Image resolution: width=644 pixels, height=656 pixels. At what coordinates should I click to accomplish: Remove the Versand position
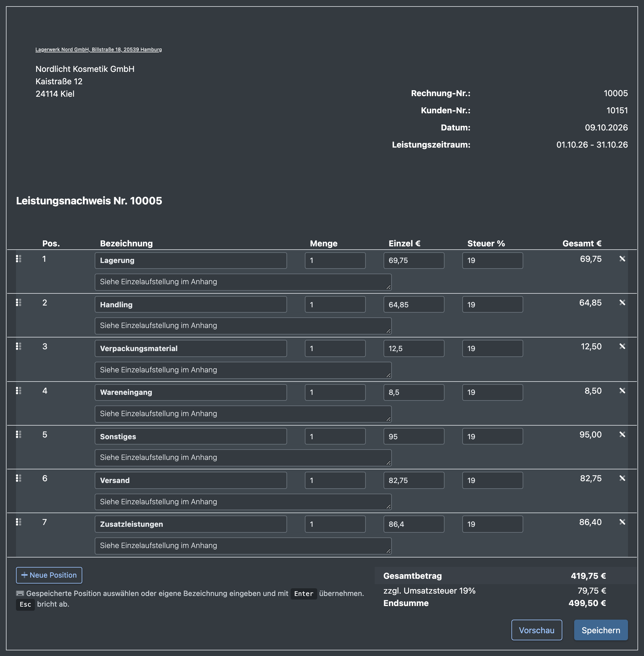click(622, 478)
